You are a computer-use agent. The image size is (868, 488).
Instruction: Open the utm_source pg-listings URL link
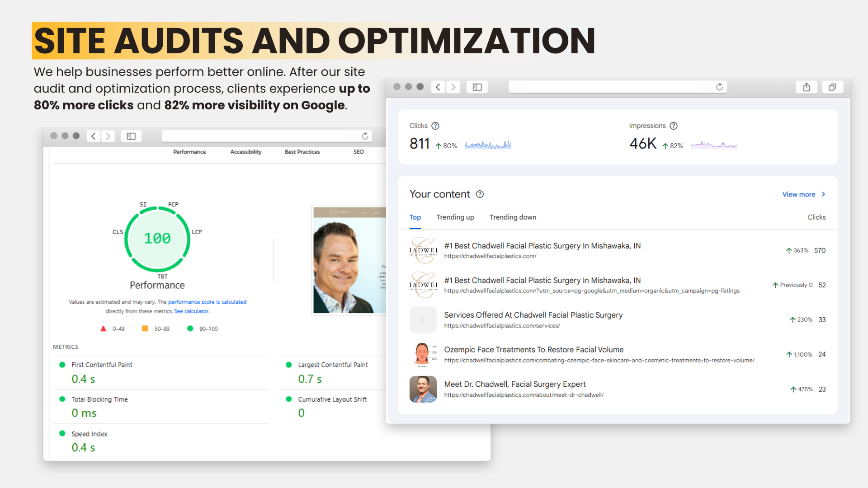point(592,291)
